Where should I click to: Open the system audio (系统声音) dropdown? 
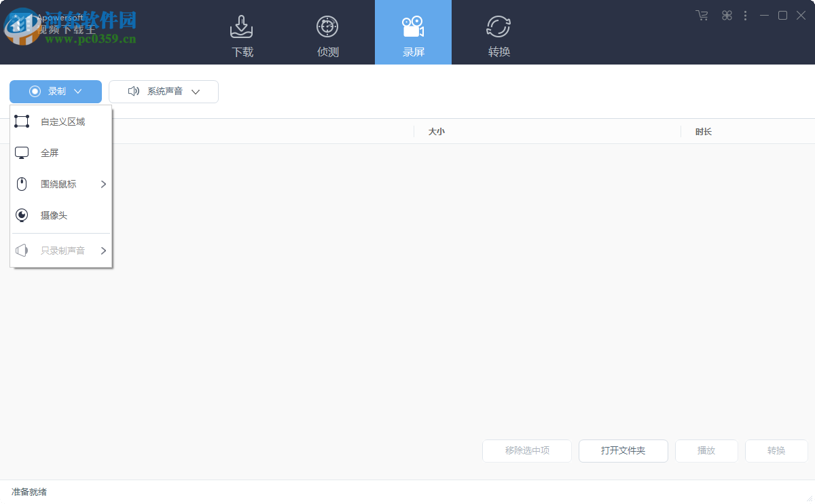pos(197,91)
